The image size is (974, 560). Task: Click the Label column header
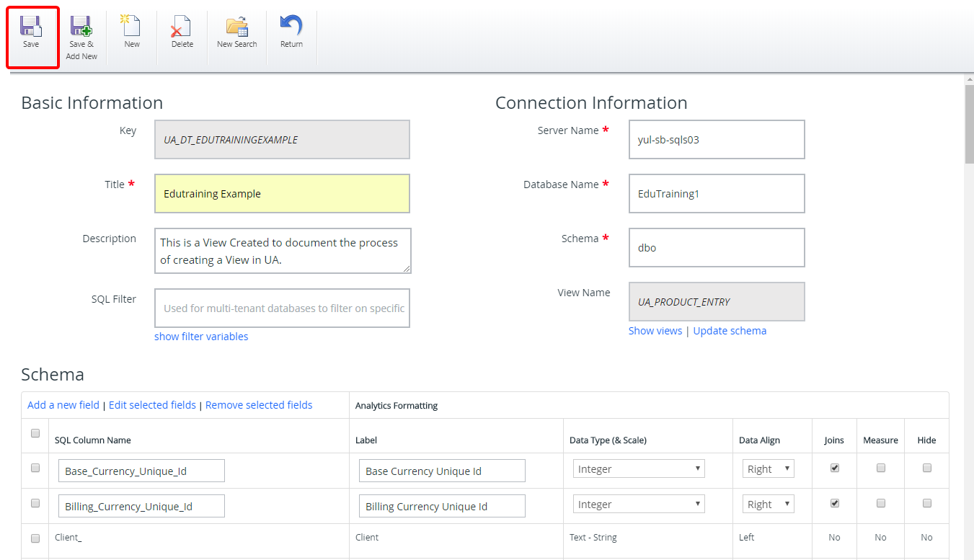pyautogui.click(x=366, y=440)
